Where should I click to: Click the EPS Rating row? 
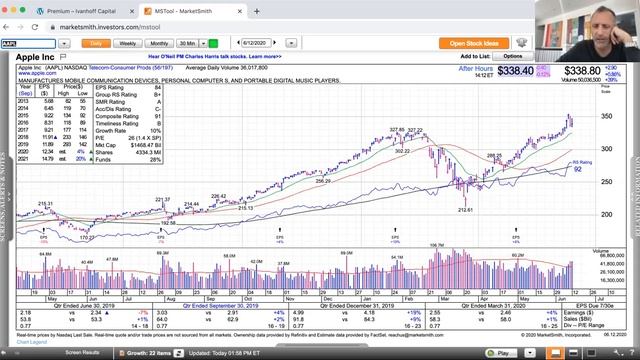point(128,87)
